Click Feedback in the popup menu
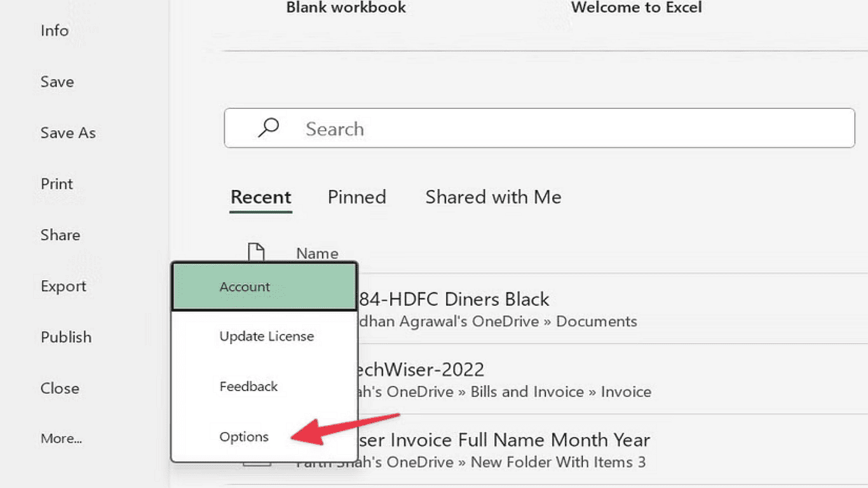 pyautogui.click(x=264, y=386)
